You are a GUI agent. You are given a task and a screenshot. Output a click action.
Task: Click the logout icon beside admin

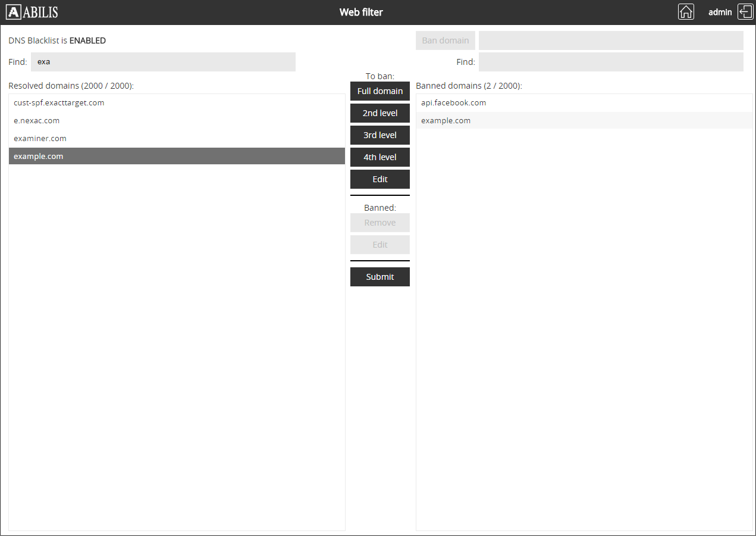[745, 11]
